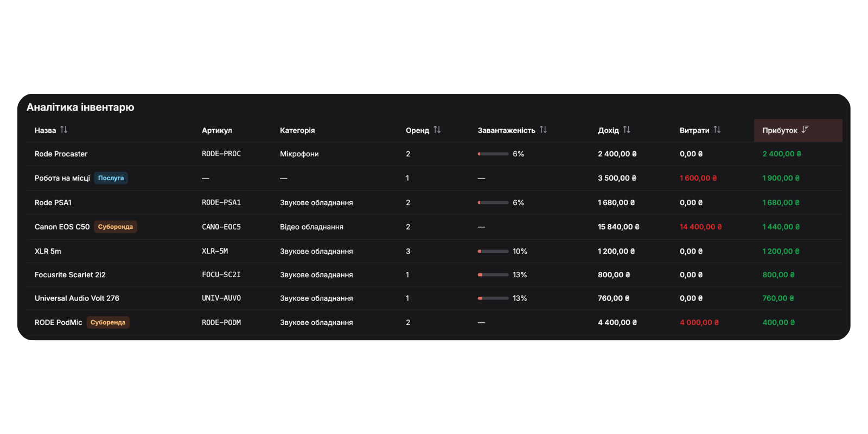Click the Суборенда badge next to RODE PodMic
This screenshot has width=868, height=434.
click(x=108, y=322)
